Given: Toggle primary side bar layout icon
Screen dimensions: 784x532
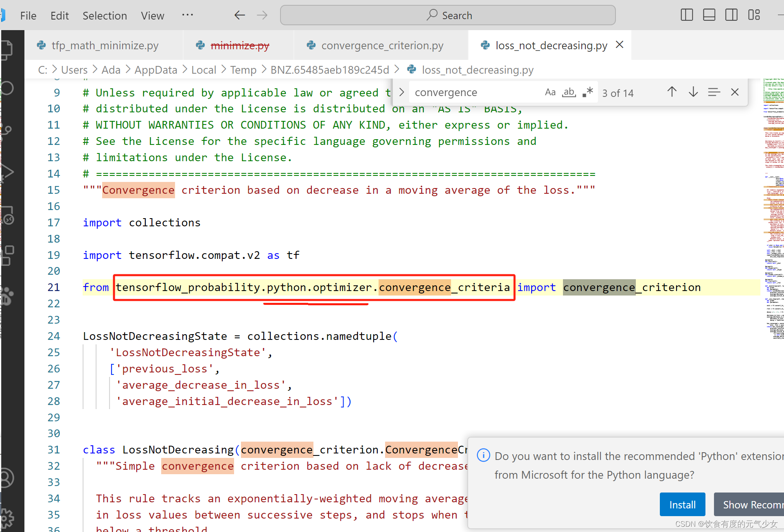Looking at the screenshot, I should point(687,15).
